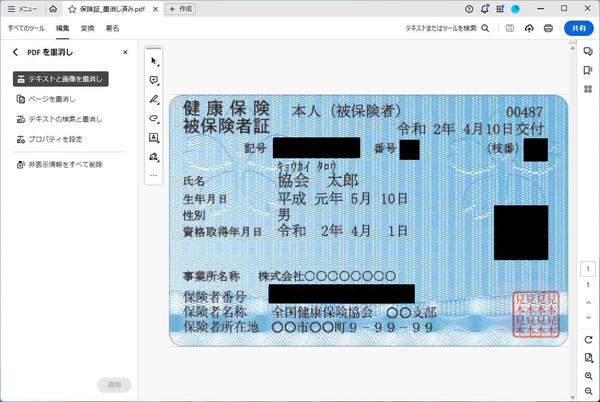
Task: Open the page display settings icon
Action: pyautogui.click(x=589, y=358)
